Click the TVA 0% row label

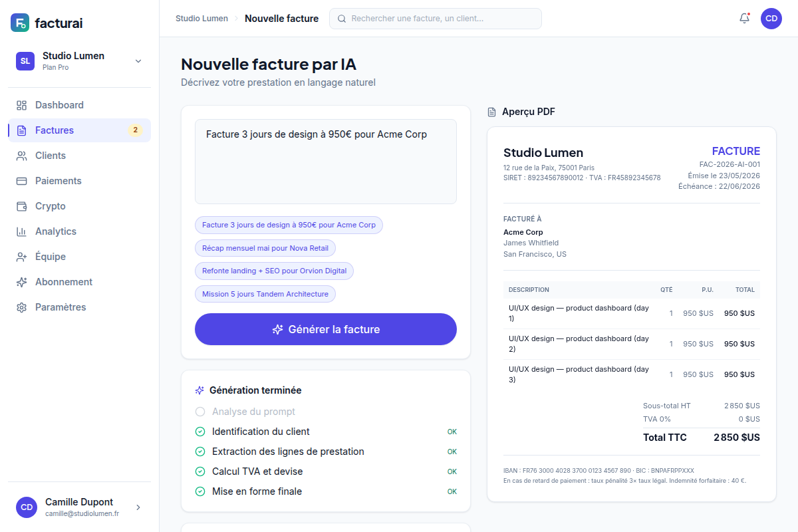coord(657,419)
